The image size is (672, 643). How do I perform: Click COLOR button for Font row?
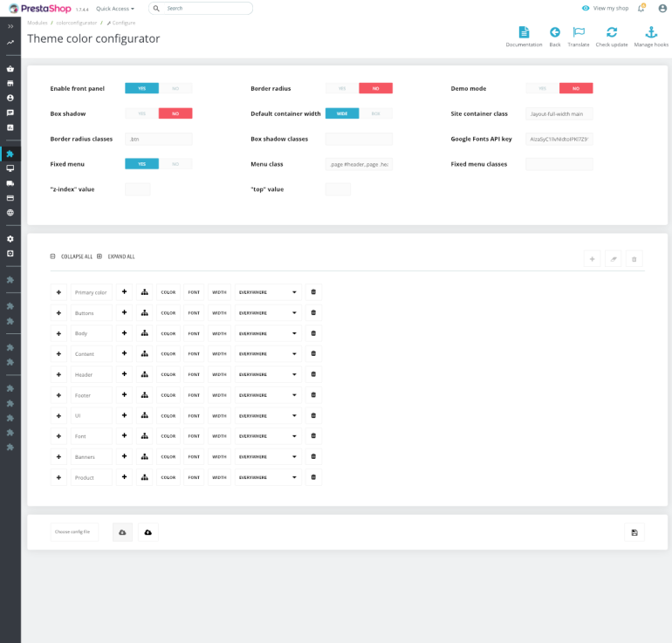(168, 436)
